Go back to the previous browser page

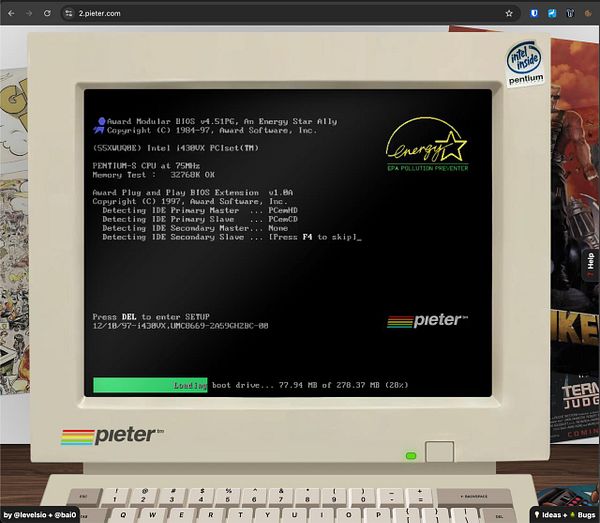pos(11,13)
